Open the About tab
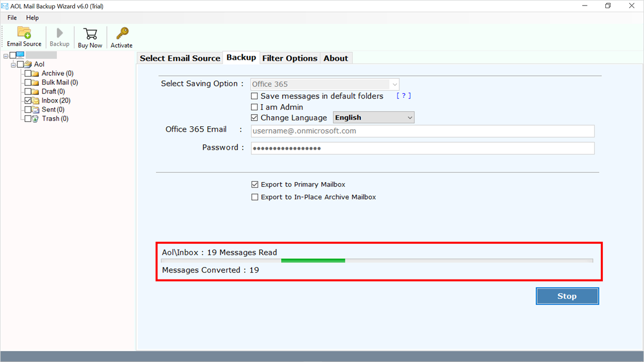The height and width of the screenshot is (362, 644). pyautogui.click(x=336, y=58)
